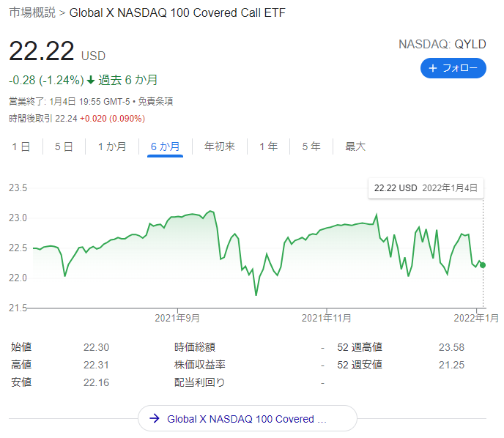Image resolution: width=504 pixels, height=438 pixels.
Task: Click the 配当利回り label
Action: pos(199,382)
